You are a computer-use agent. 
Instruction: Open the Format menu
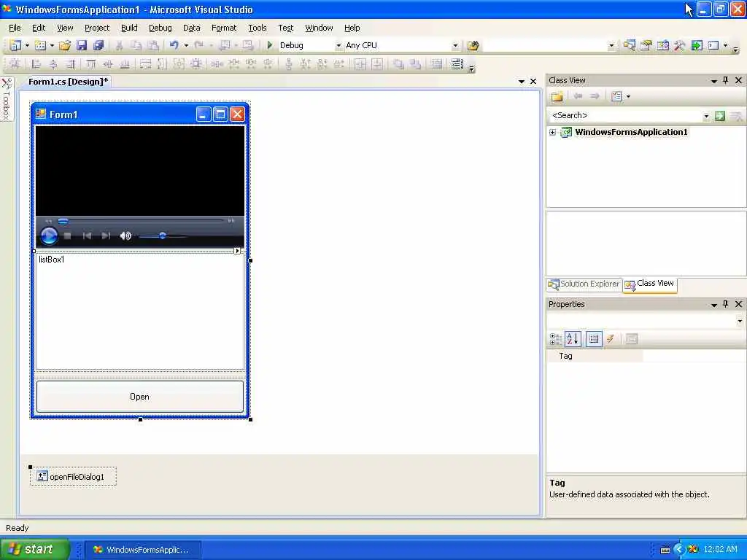tap(224, 28)
